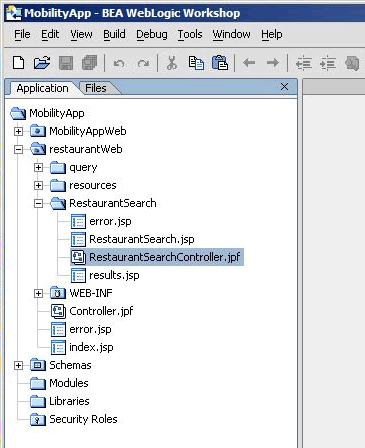Click the Cut scissors icon
The width and height of the screenshot is (365, 448).
[x=172, y=63]
